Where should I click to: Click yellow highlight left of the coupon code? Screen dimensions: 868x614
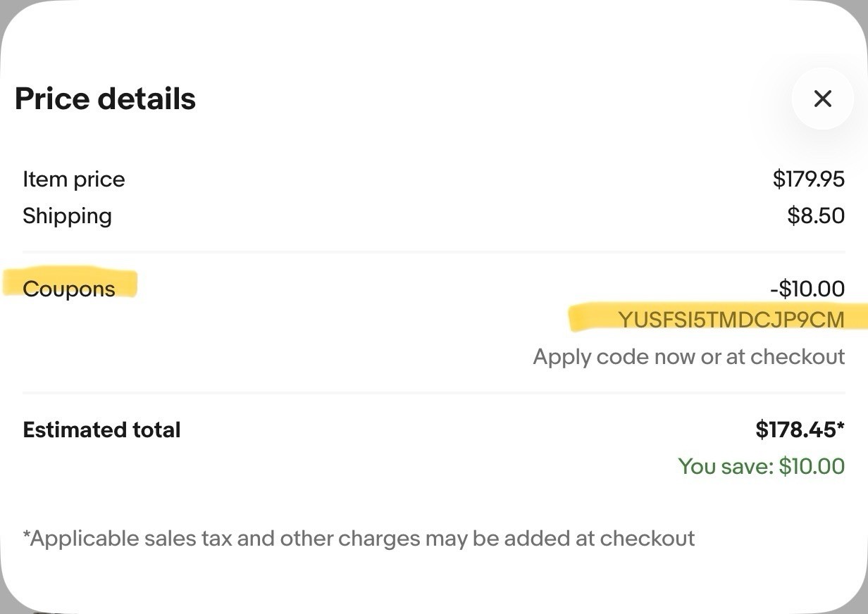[593, 318]
